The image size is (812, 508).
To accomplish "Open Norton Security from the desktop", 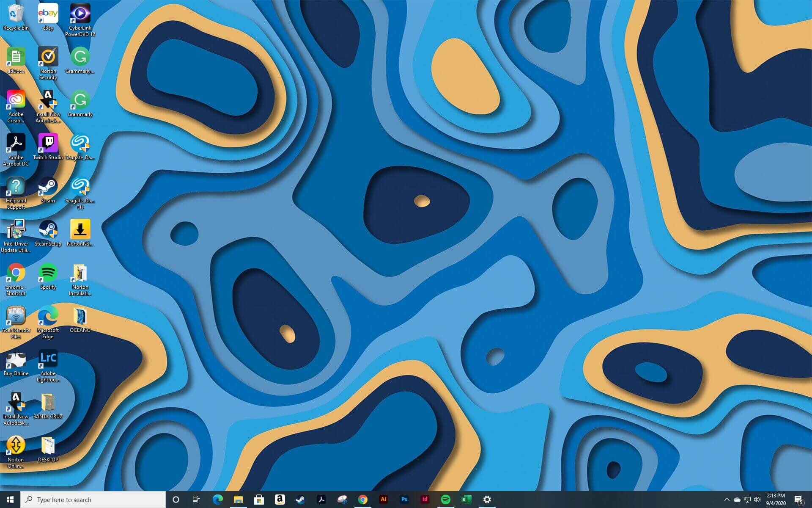I will pyautogui.click(x=48, y=57).
